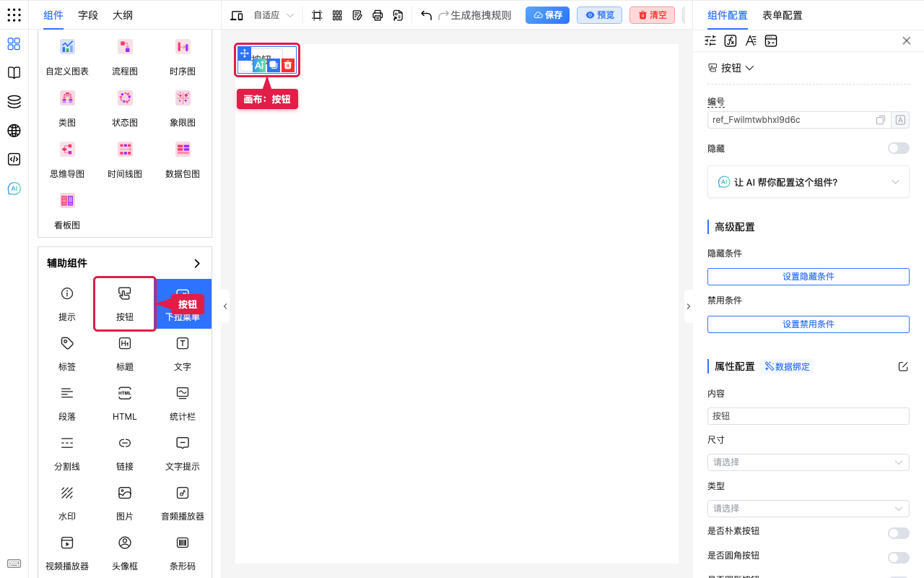924x578 pixels.
Task: Add the 分割线 divider component
Action: 67,453
